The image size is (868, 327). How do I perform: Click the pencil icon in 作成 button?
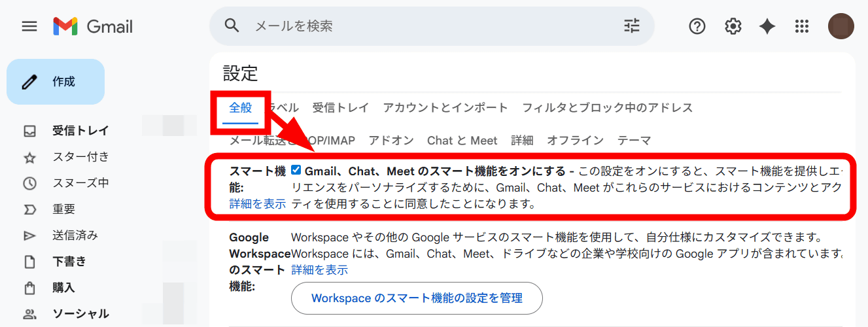29,82
